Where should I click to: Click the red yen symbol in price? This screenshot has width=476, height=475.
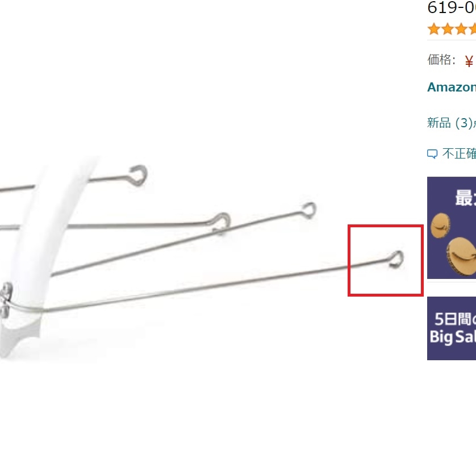click(469, 61)
